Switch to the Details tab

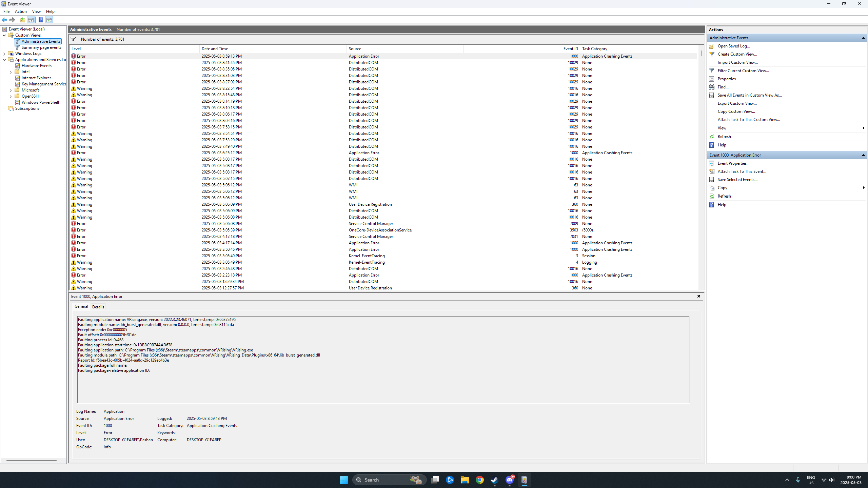click(x=98, y=307)
